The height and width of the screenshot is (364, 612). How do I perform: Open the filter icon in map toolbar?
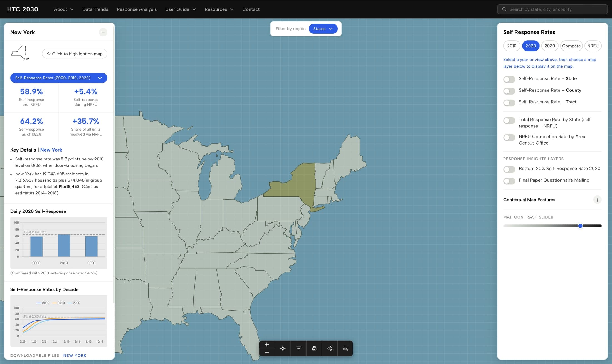point(298,348)
